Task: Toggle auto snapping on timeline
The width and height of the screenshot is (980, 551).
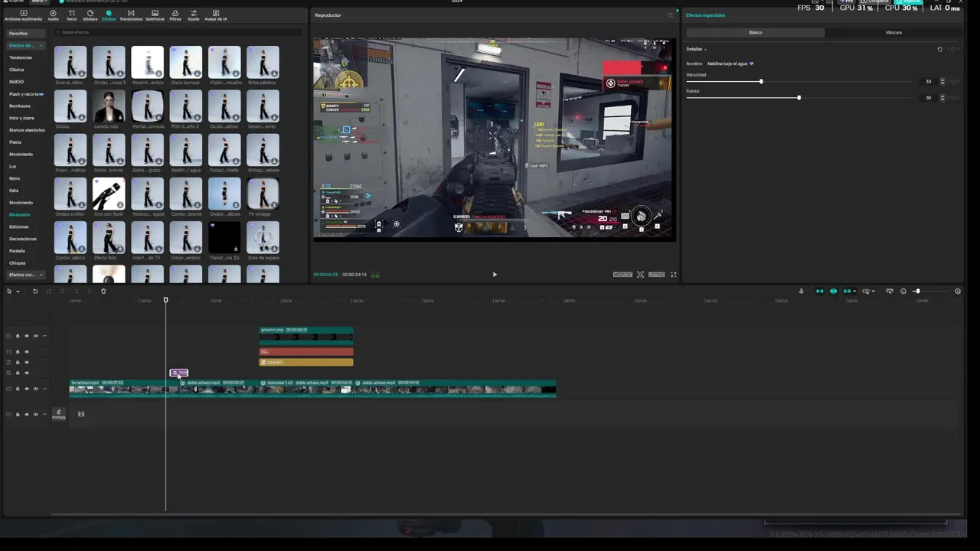Action: (834, 291)
